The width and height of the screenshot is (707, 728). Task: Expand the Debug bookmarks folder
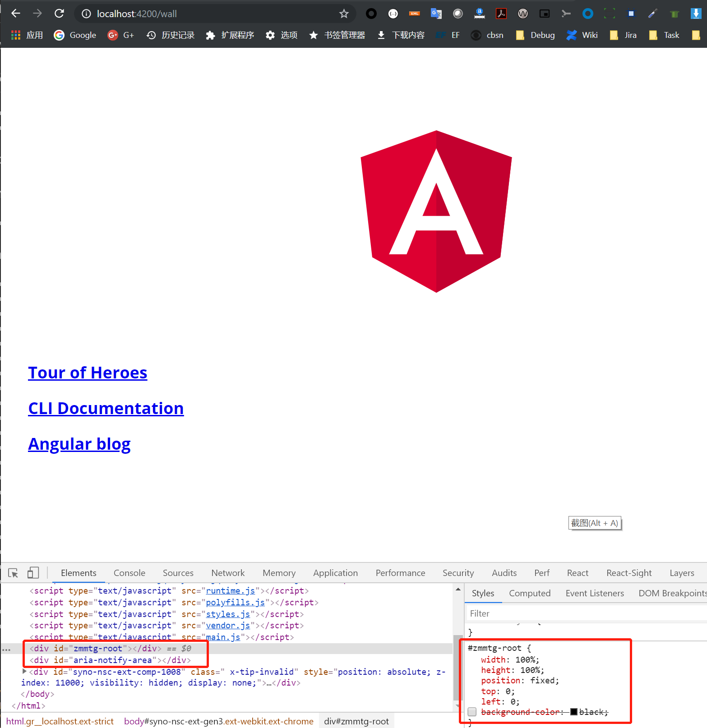coord(535,35)
